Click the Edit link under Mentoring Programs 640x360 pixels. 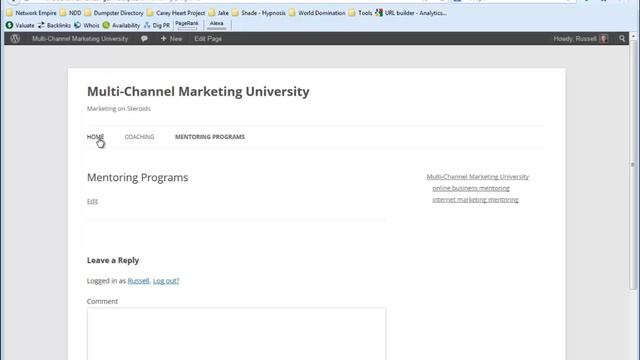tap(92, 201)
